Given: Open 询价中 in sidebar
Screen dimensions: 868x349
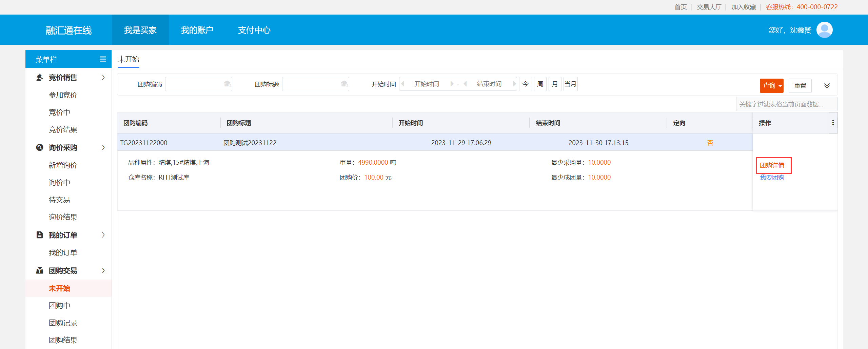Looking at the screenshot, I should tap(59, 182).
